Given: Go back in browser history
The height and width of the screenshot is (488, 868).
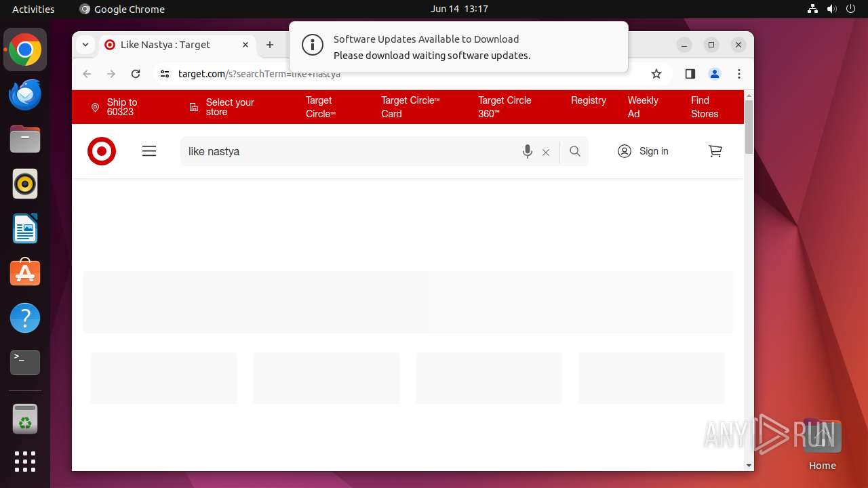Looking at the screenshot, I should [x=87, y=74].
